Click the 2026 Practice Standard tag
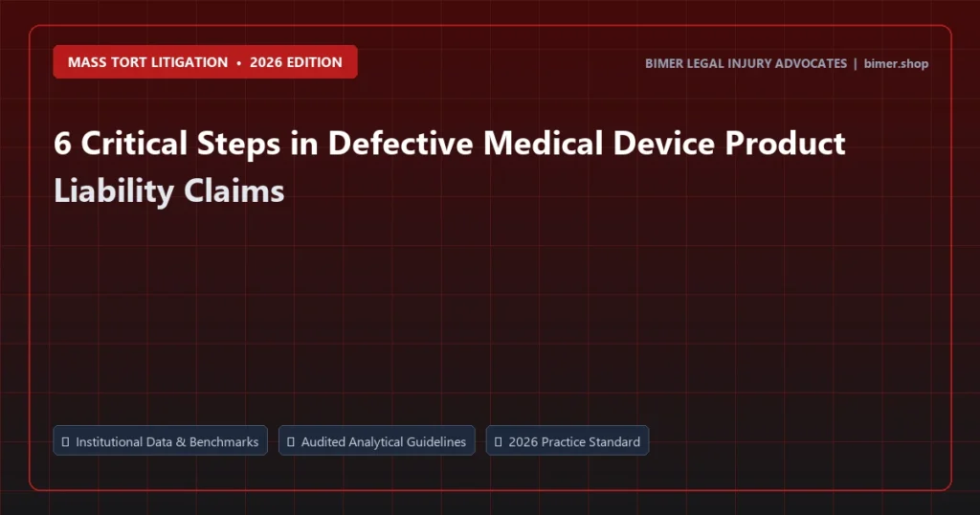 tap(568, 440)
